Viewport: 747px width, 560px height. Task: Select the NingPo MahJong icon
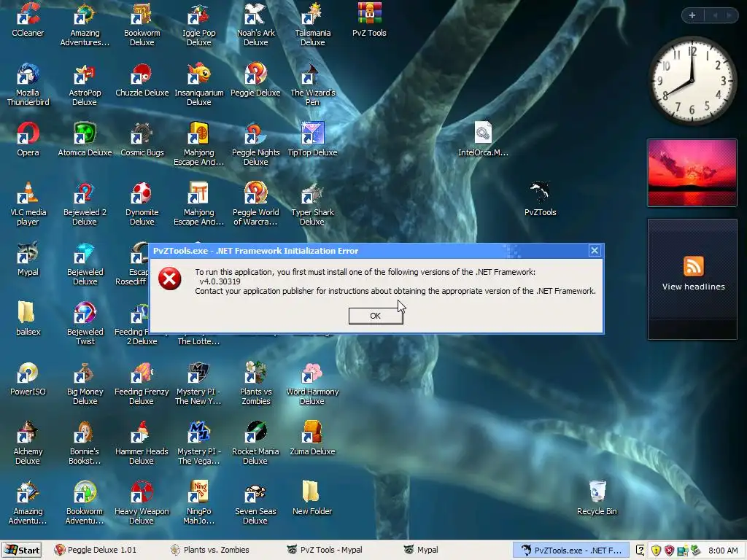coord(198,503)
